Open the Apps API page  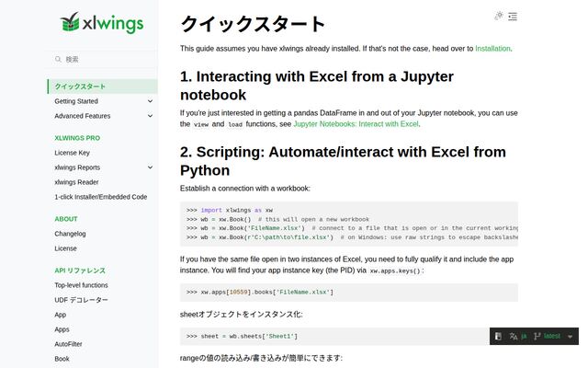pyautogui.click(x=62, y=329)
